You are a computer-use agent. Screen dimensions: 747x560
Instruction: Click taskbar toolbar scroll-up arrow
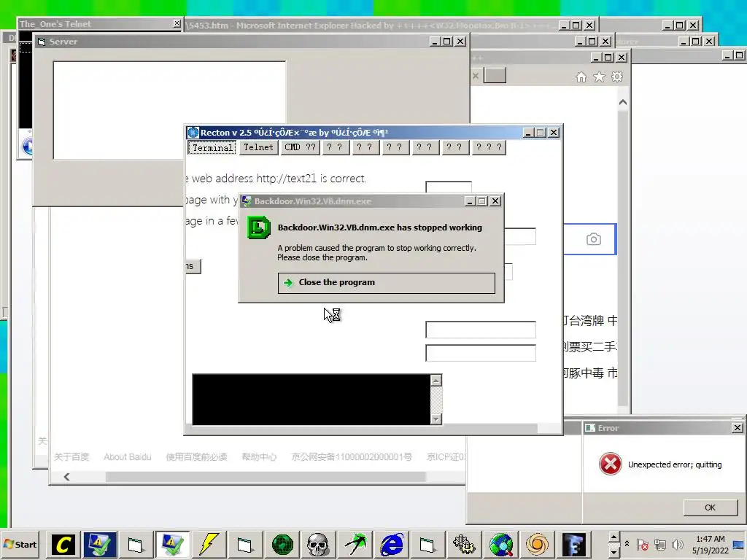pos(614,537)
